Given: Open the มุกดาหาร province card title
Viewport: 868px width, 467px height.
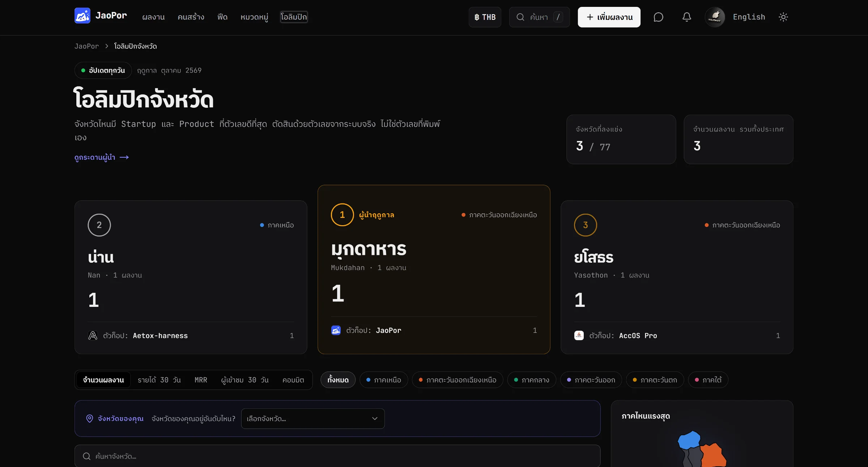Looking at the screenshot, I should click(x=369, y=249).
